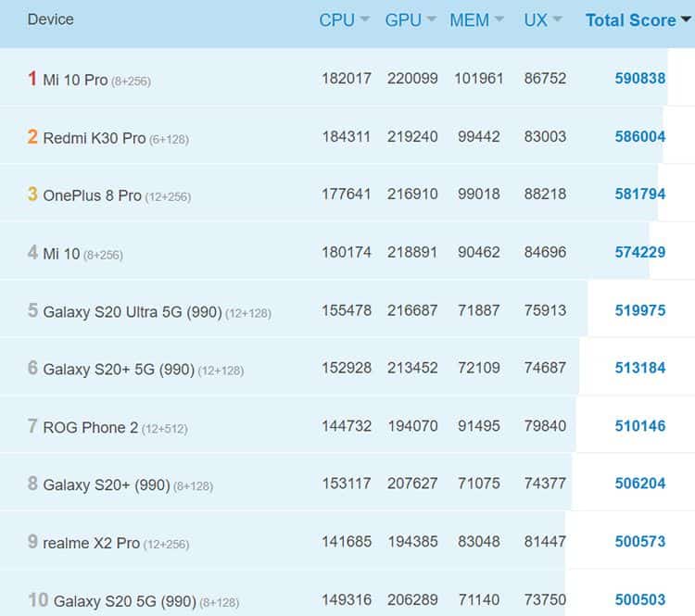This screenshot has height=616, width=695.
Task: Click total score 590838
Action: [x=639, y=79]
